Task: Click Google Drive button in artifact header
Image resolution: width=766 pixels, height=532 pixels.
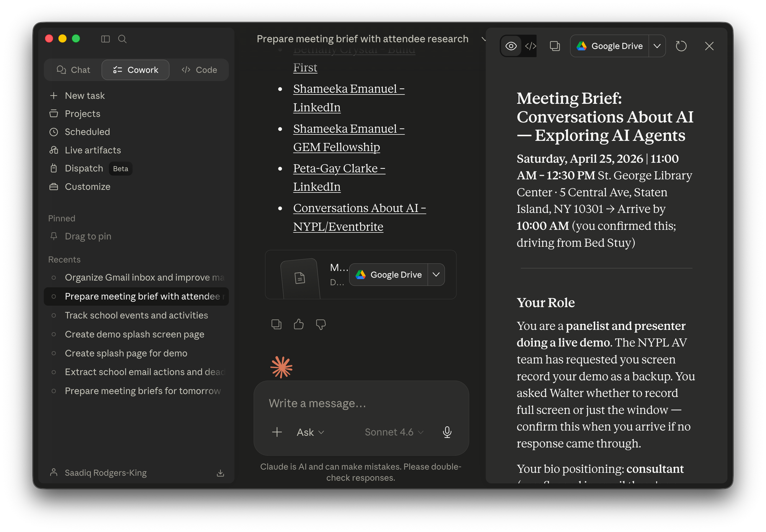Action: click(x=610, y=46)
